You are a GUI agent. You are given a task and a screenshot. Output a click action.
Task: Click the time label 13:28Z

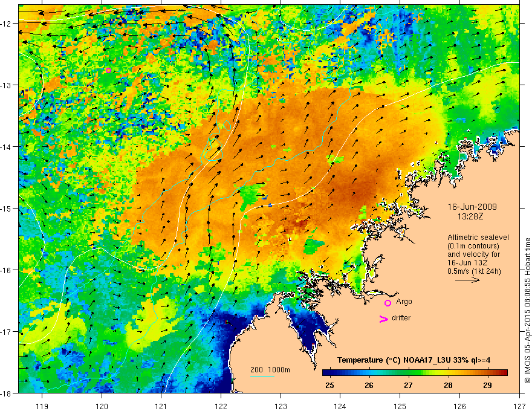(470, 216)
